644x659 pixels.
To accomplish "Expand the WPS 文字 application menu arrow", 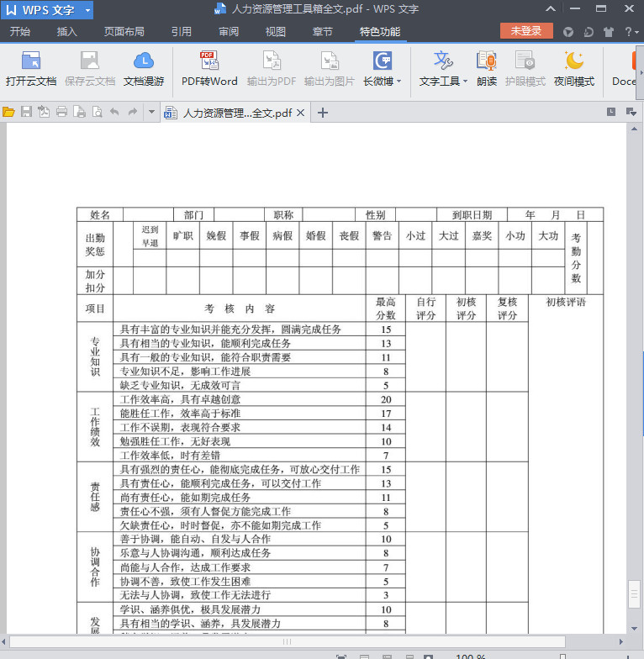I will click(87, 10).
